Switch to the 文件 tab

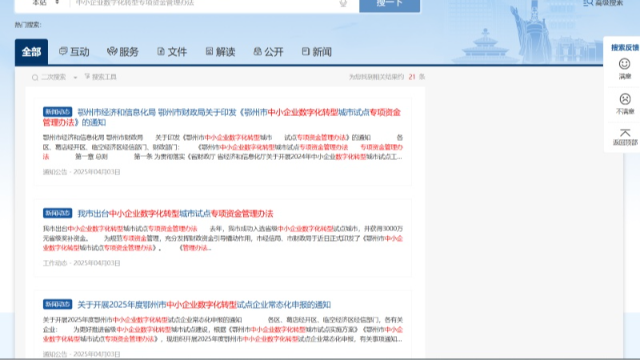[172, 52]
